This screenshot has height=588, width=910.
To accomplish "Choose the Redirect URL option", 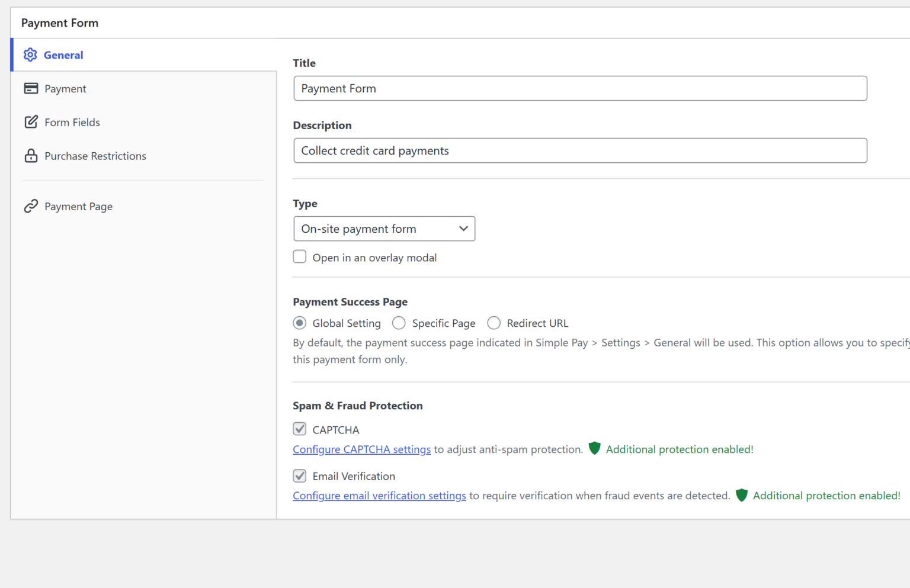I will pyautogui.click(x=494, y=323).
